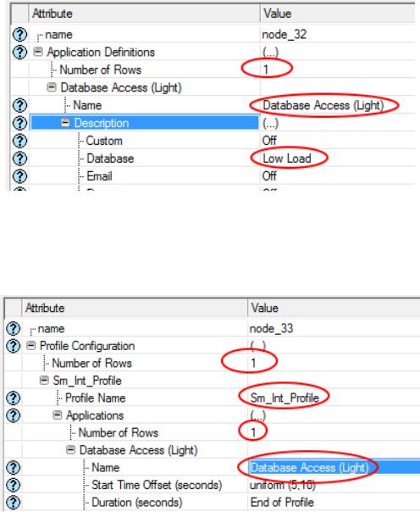Open help icon beside node_32 name row
The width and height of the screenshot is (420, 512).
click(x=19, y=34)
